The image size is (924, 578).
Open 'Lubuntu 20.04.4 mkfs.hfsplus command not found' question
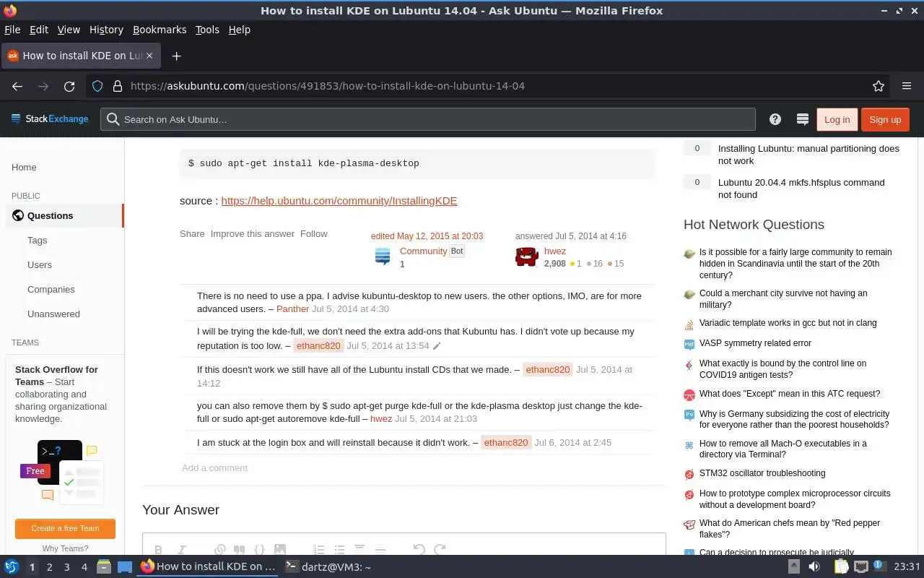click(801, 189)
